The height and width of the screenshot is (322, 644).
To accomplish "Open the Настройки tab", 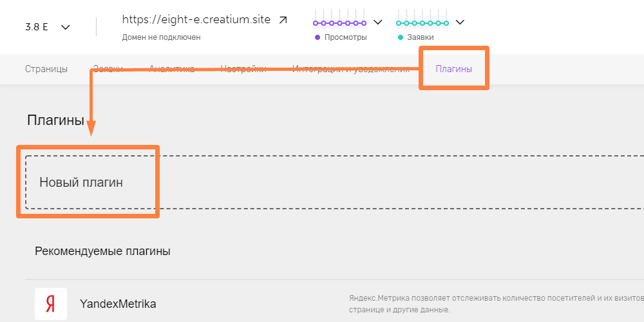I will click(x=243, y=69).
